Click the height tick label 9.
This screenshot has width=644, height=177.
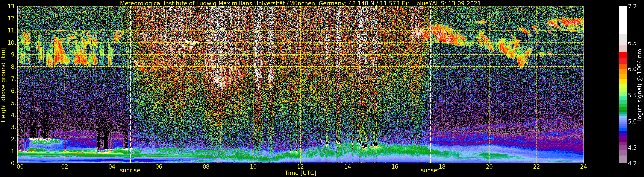point(14,55)
